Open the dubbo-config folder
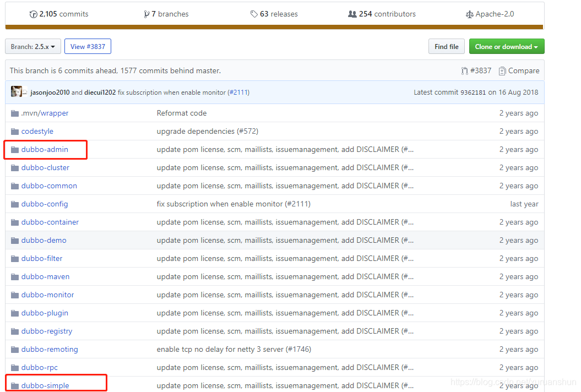This screenshot has height=392, width=581. [x=45, y=204]
